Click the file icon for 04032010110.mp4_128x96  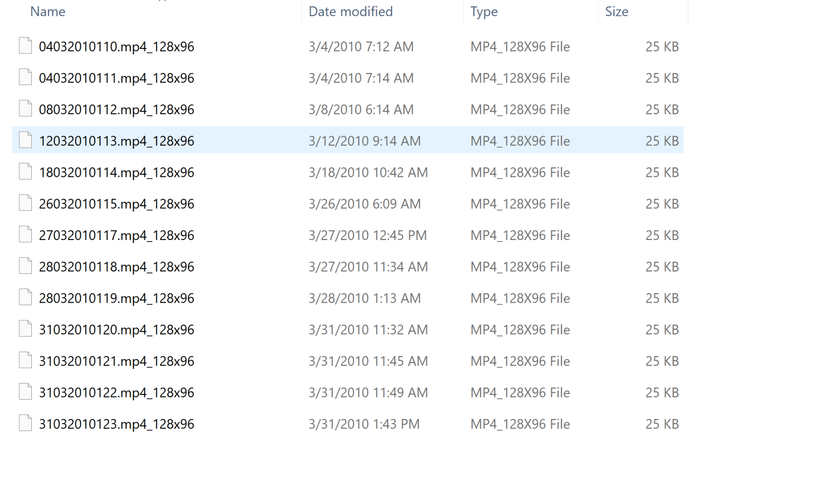click(25, 46)
